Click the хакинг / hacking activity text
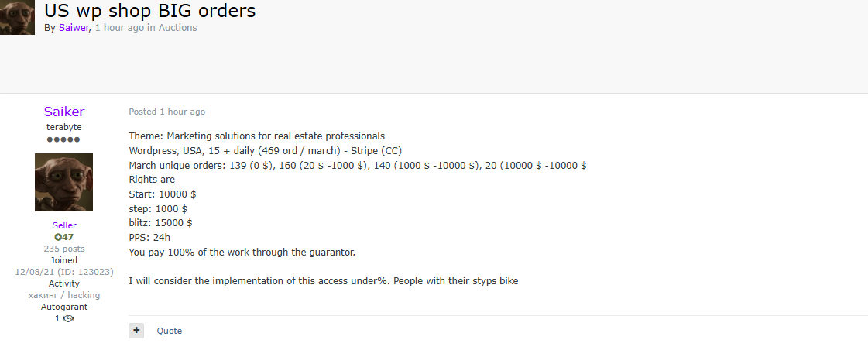The height and width of the screenshot is (347, 868). 64,295
